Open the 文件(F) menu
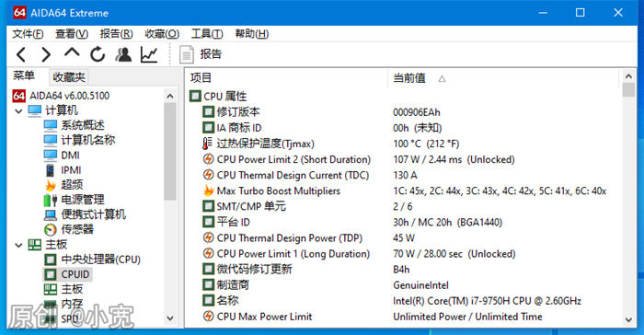This screenshot has width=644, height=335. pyautogui.click(x=28, y=34)
